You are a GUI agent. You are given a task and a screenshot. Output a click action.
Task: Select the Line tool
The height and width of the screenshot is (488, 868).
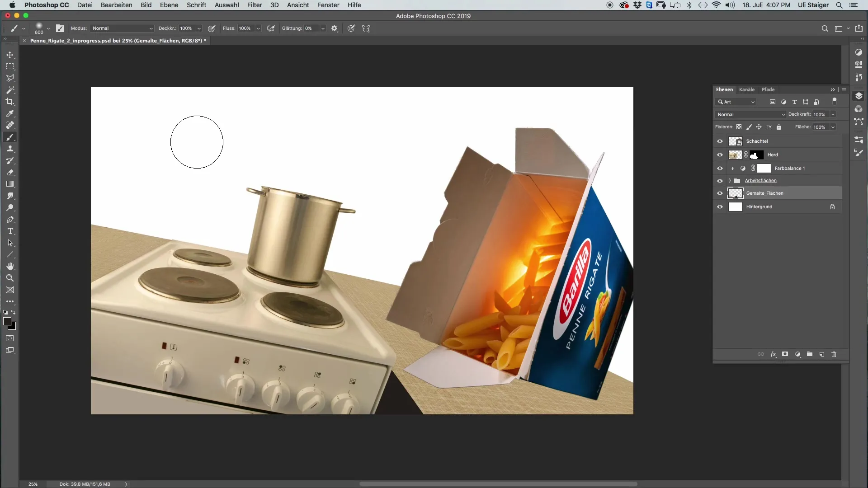point(10,254)
